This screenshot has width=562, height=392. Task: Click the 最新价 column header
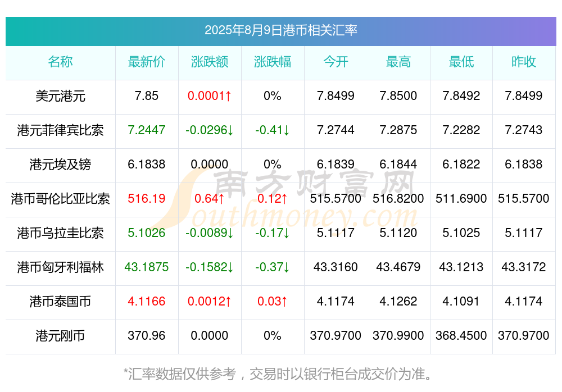click(147, 62)
